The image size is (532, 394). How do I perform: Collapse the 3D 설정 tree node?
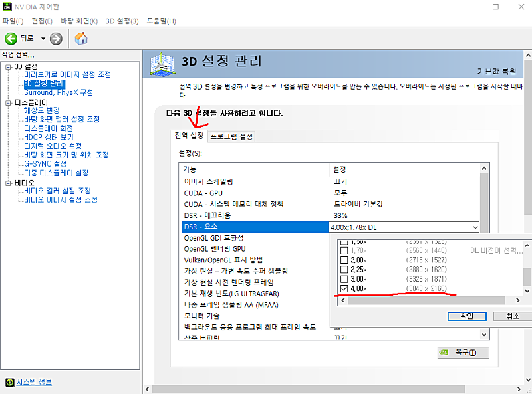[x=8, y=67]
